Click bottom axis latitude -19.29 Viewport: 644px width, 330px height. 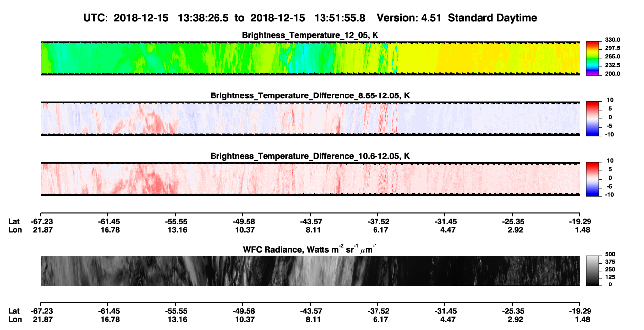click(x=580, y=311)
